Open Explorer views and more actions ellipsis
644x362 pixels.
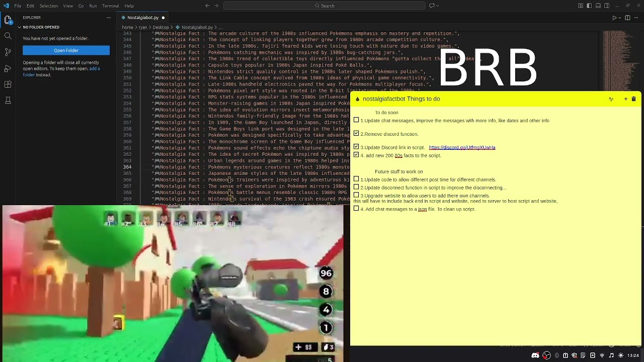tap(109, 18)
